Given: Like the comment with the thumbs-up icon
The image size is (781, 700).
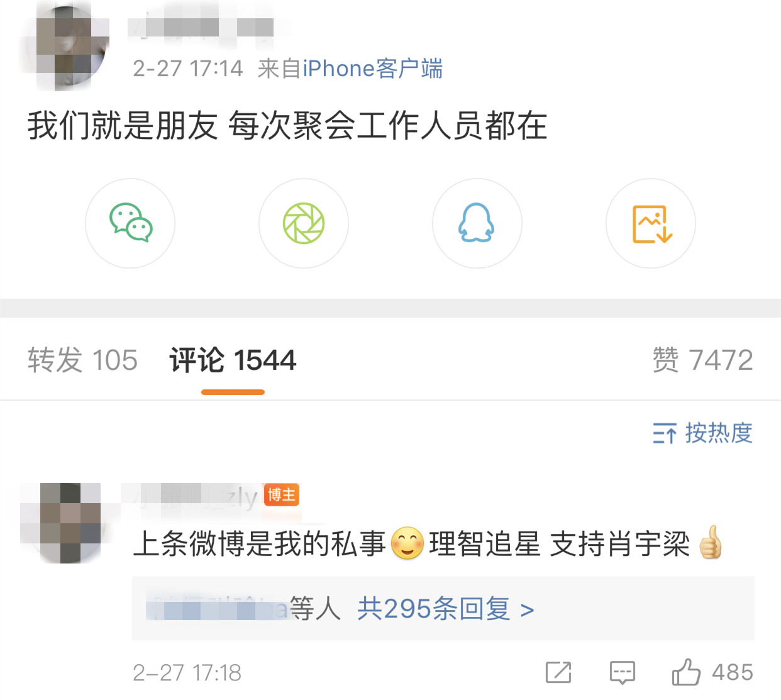Looking at the screenshot, I should pos(686,672).
